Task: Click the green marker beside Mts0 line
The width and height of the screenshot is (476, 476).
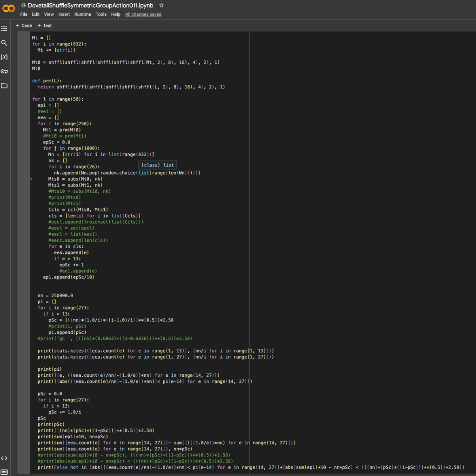Action: click(x=31, y=179)
